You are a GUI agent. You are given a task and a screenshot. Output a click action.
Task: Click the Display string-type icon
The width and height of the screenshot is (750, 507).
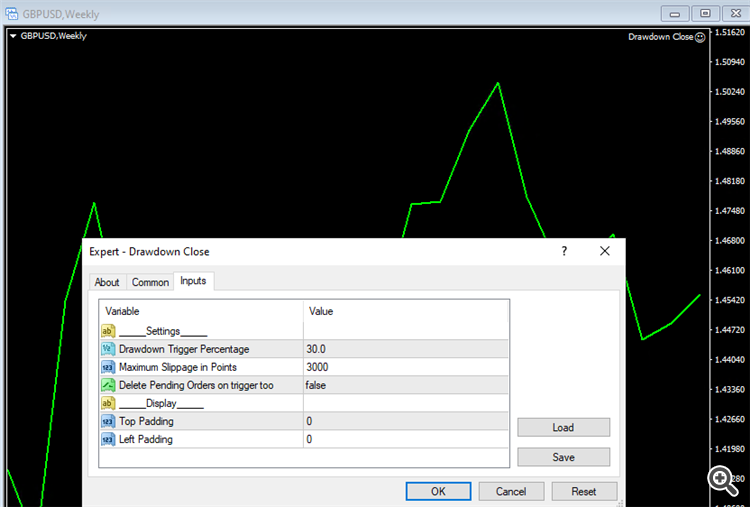[x=108, y=403]
